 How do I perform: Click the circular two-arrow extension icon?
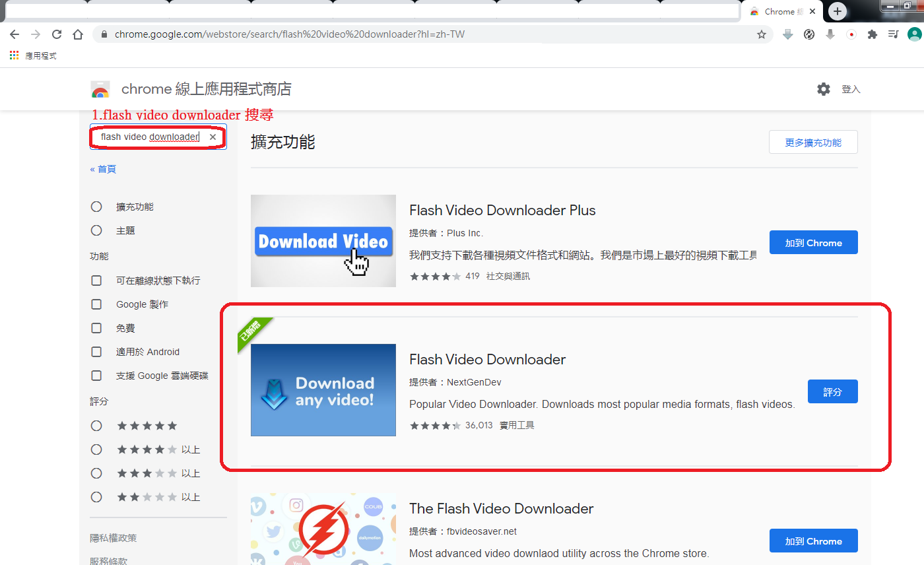point(809,34)
